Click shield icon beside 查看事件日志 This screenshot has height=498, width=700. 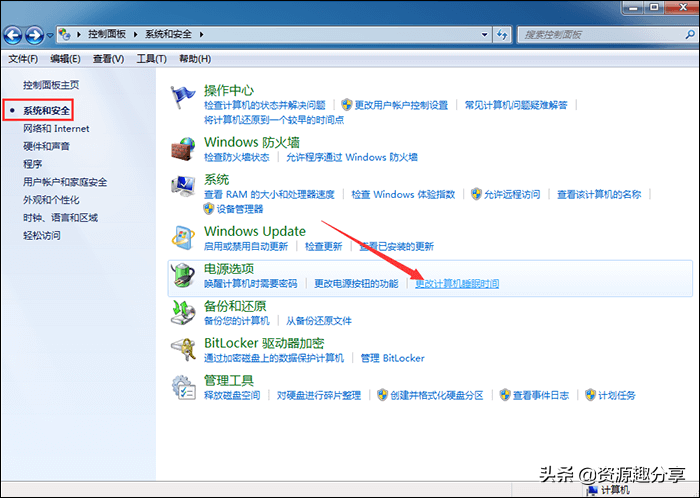click(505, 395)
